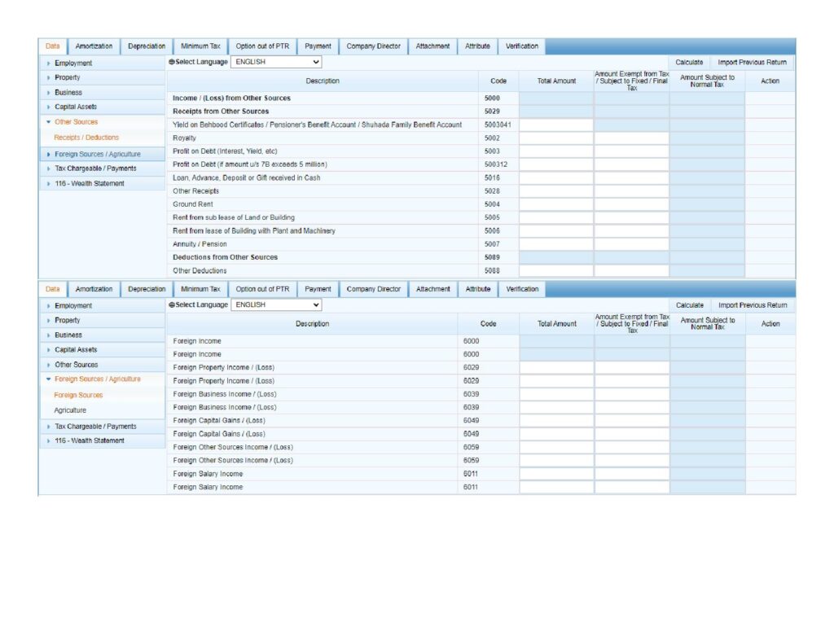Click exempt amount field for Annuity / Pension
Screen dimensions: 834x644
point(631,244)
